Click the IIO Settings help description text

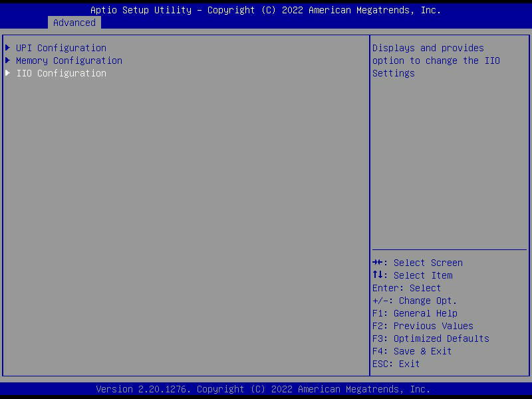(436, 61)
